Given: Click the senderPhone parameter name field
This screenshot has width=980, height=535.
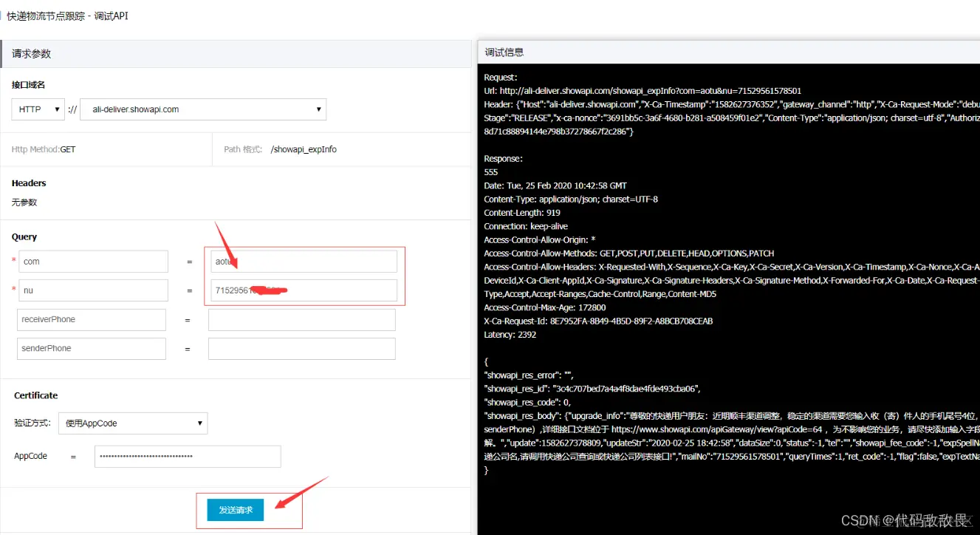Looking at the screenshot, I should 92,349.
